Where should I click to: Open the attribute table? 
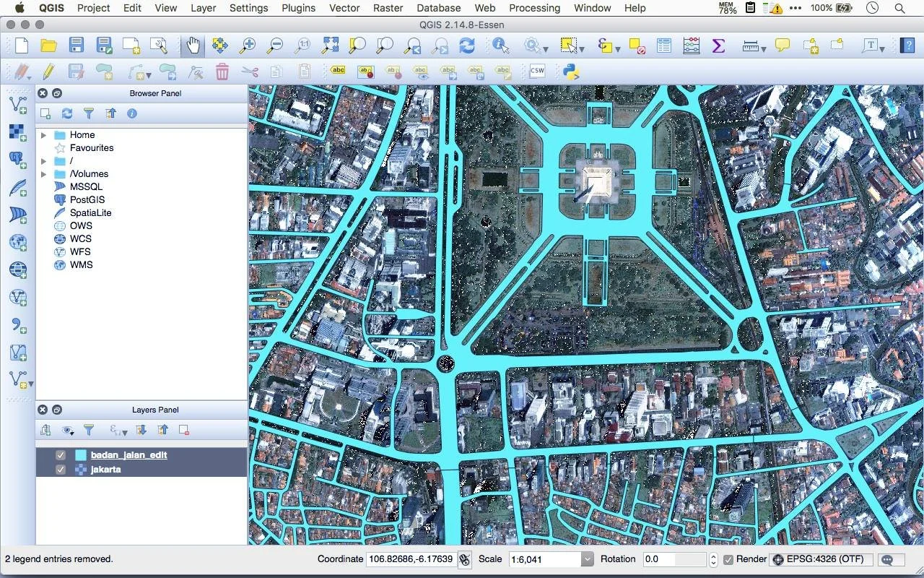[664, 46]
